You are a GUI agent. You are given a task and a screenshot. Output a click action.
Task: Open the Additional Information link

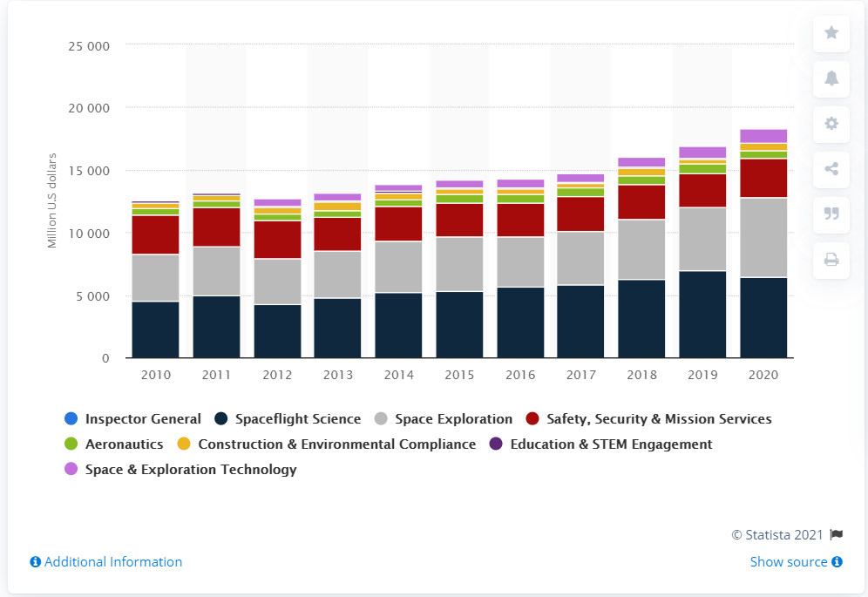tap(113, 562)
